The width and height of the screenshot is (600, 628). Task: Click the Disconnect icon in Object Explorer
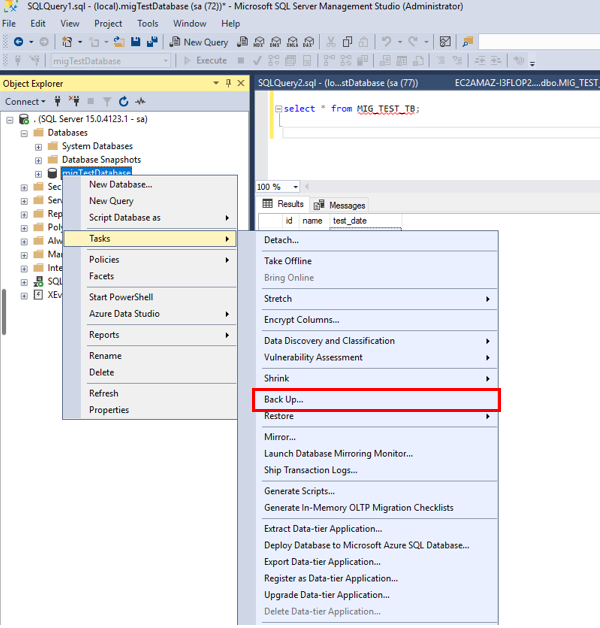pyautogui.click(x=74, y=101)
